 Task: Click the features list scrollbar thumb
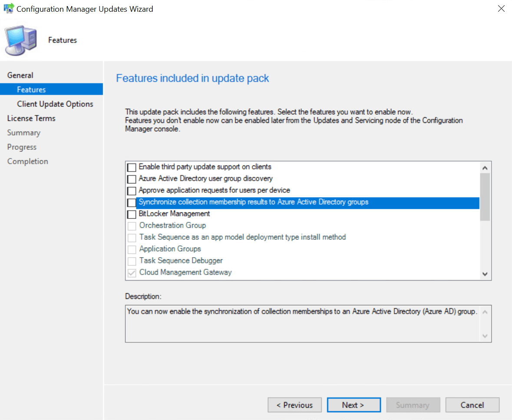(485, 197)
